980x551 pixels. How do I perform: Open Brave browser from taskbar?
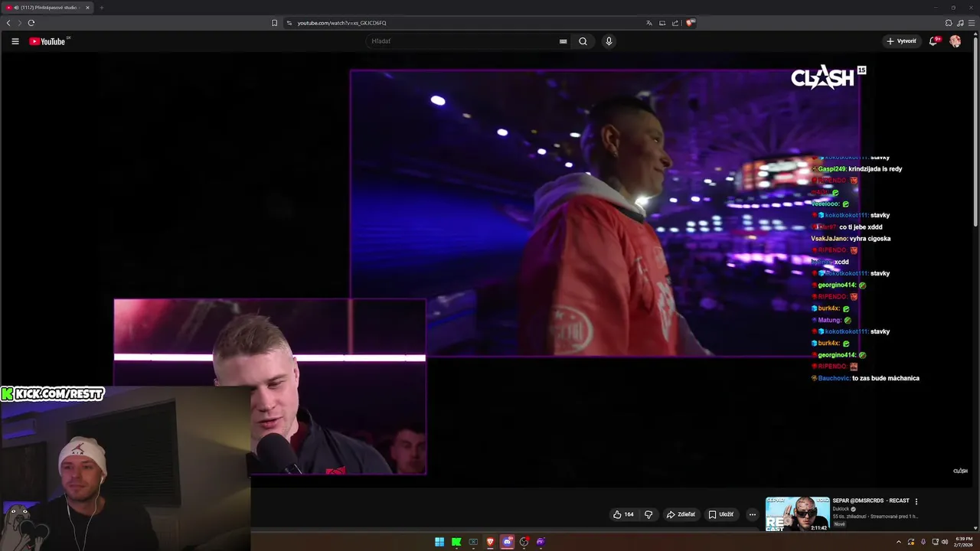[490, 542]
